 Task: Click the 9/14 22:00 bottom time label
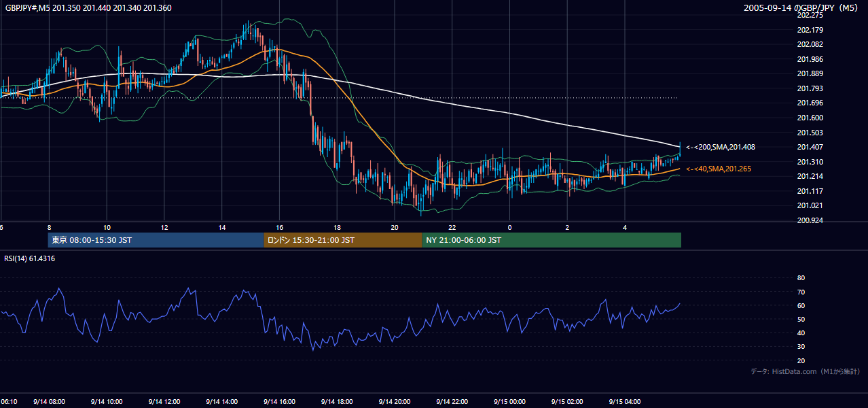(x=452, y=402)
